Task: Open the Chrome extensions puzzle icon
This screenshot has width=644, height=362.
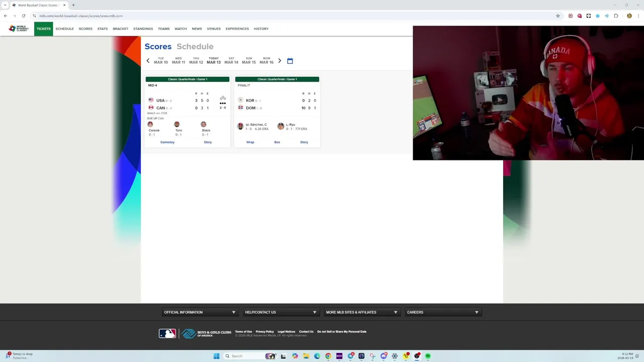Action: [616, 16]
